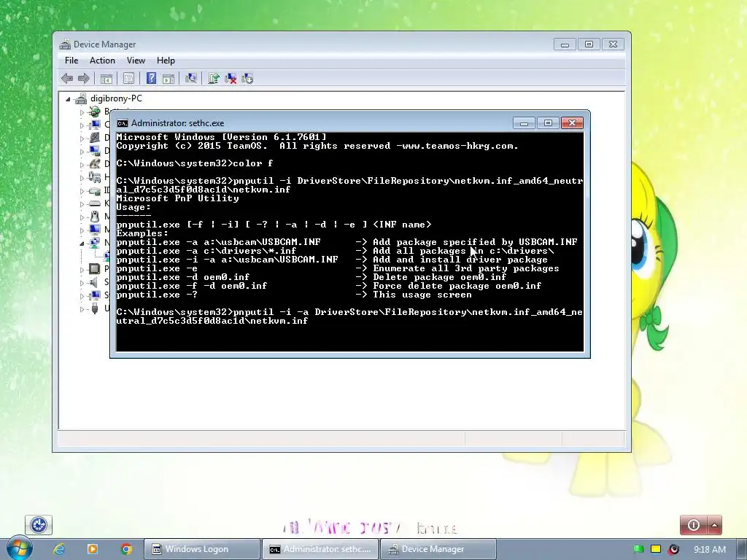Open Google Chrome from the taskbar
This screenshot has height=560, width=747.
click(127, 549)
